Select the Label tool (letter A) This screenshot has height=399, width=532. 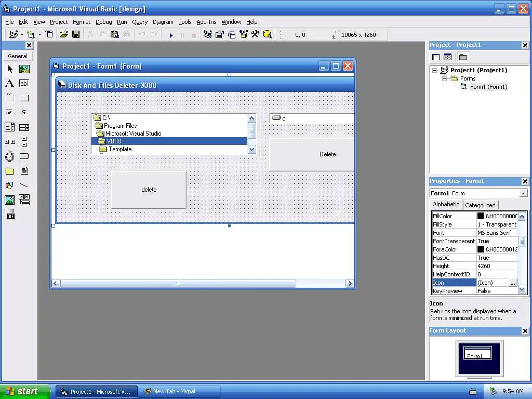[x=10, y=84]
